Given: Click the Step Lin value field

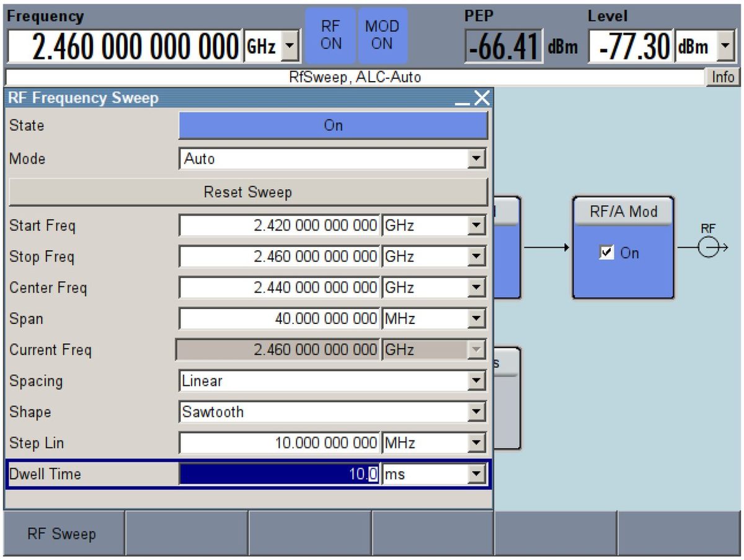Looking at the screenshot, I should [280, 443].
